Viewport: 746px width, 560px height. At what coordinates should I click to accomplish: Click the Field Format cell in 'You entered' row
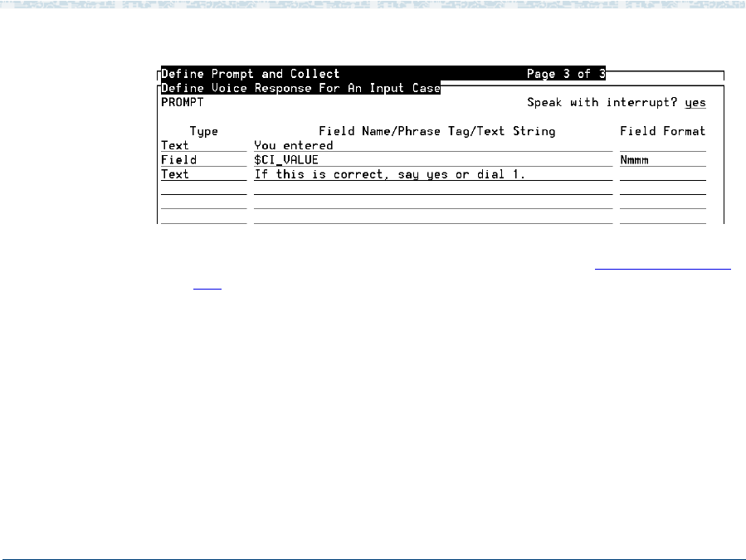pyautogui.click(x=663, y=145)
